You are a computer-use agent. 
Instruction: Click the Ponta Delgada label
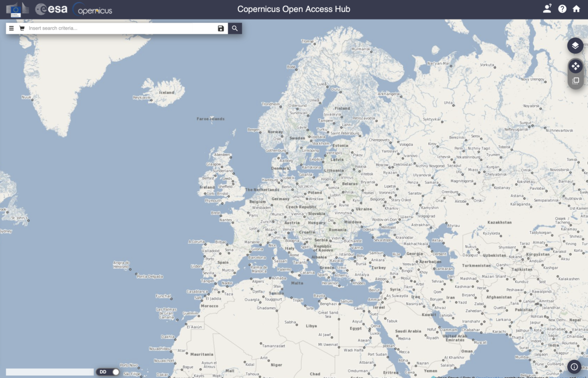tap(150, 276)
